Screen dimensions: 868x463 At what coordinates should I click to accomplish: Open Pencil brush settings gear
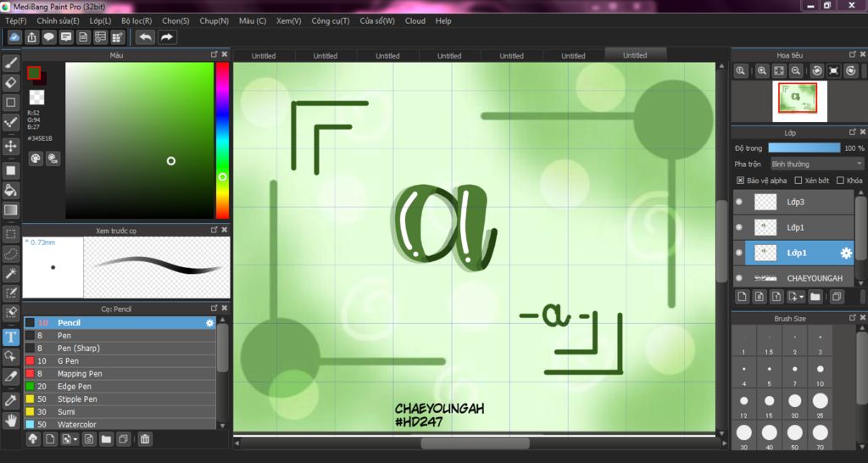click(x=209, y=323)
